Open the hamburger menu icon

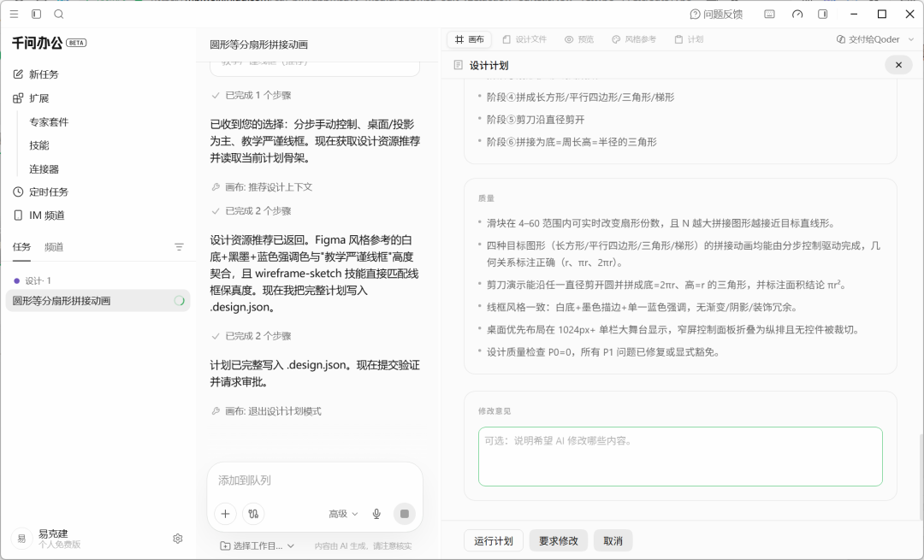click(x=15, y=15)
